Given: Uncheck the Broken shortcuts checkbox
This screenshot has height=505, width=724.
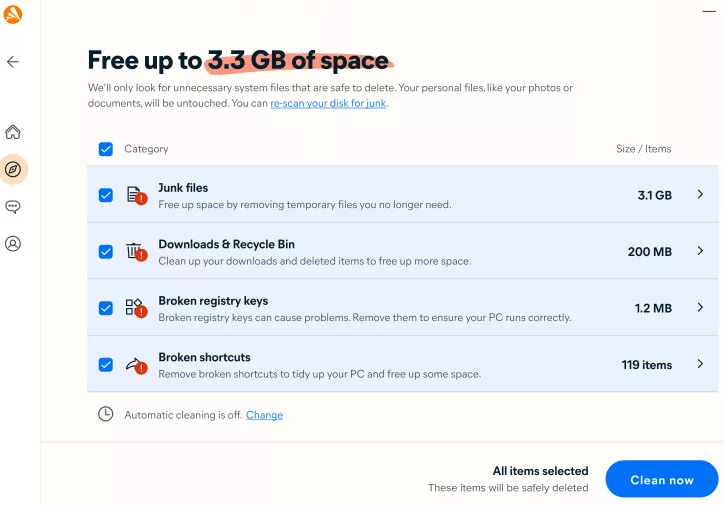Looking at the screenshot, I should [x=106, y=365].
